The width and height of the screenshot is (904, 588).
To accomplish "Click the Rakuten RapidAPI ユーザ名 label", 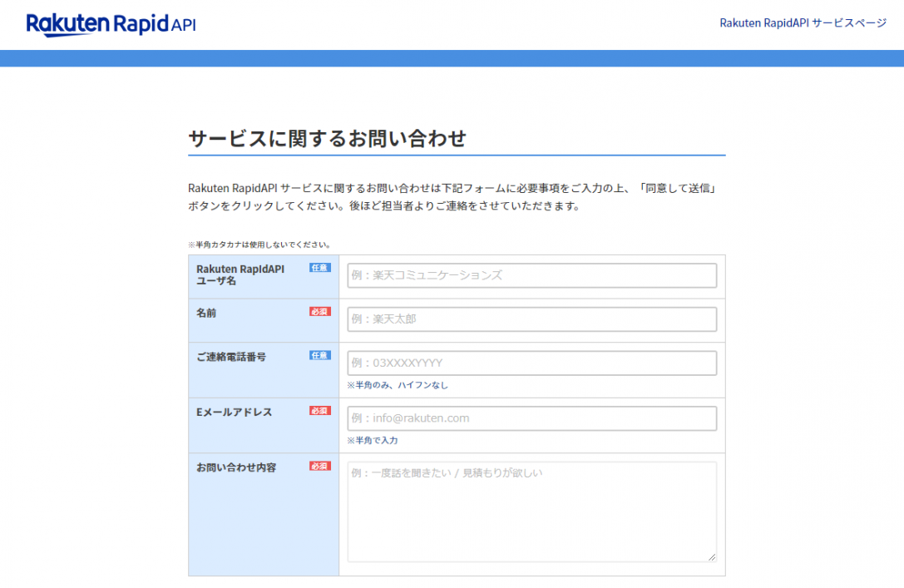I will (x=240, y=275).
